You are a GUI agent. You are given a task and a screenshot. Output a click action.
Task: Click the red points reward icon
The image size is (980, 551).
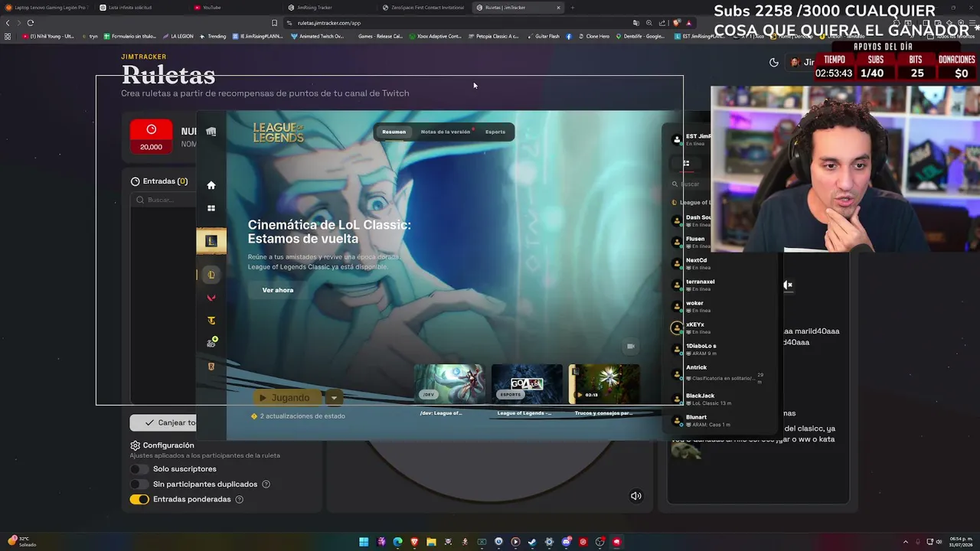[151, 136]
